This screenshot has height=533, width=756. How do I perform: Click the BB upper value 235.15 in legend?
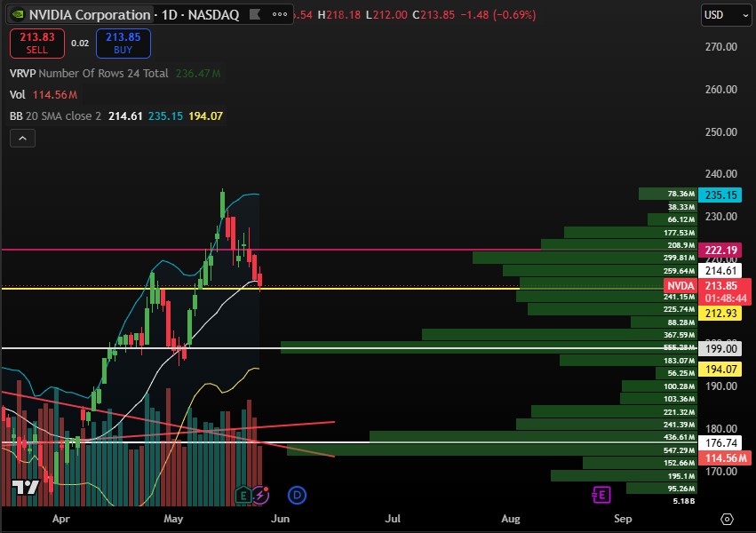[165, 116]
